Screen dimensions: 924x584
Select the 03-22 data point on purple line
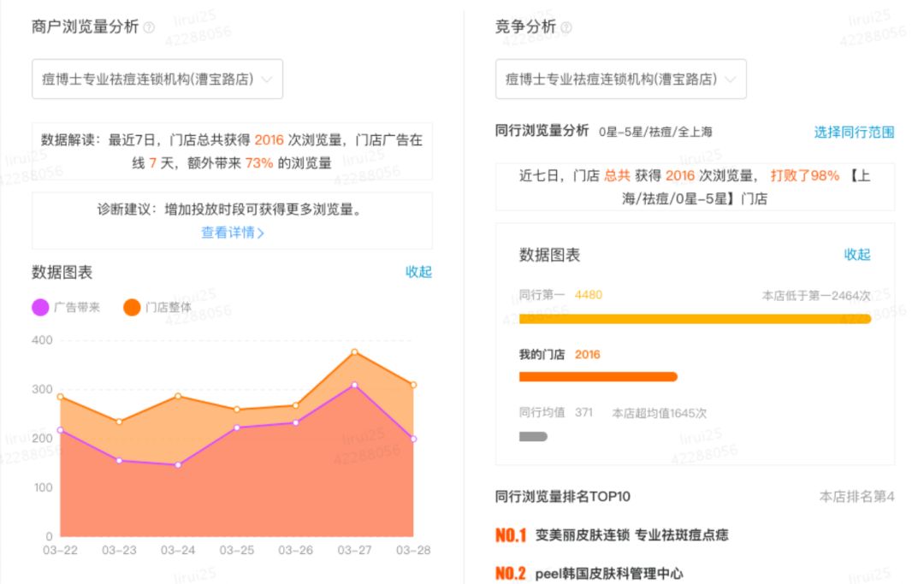tap(60, 430)
